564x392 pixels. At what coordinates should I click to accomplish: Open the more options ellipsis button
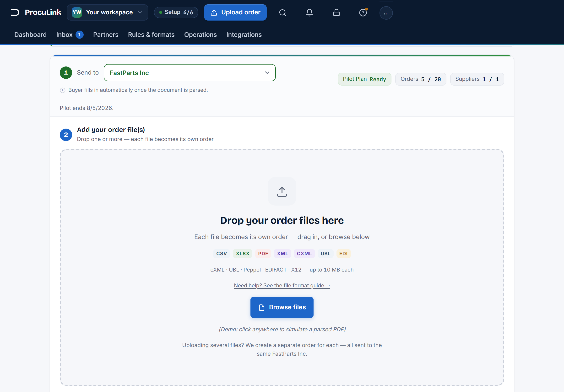pyautogui.click(x=386, y=13)
